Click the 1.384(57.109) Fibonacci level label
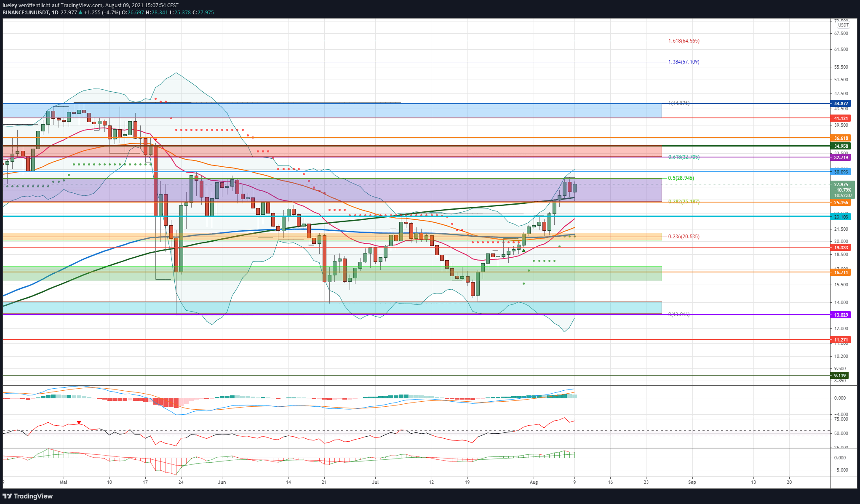 [x=684, y=62]
